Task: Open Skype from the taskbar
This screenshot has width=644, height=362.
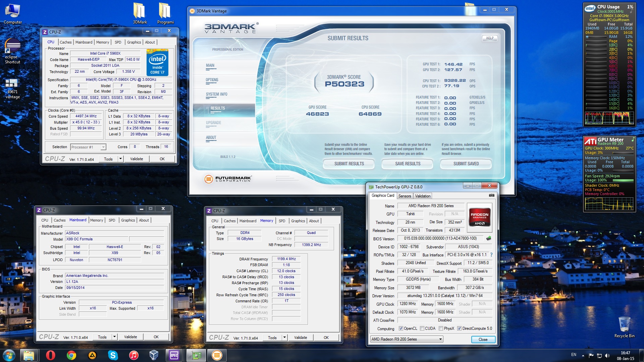Action: point(113,355)
